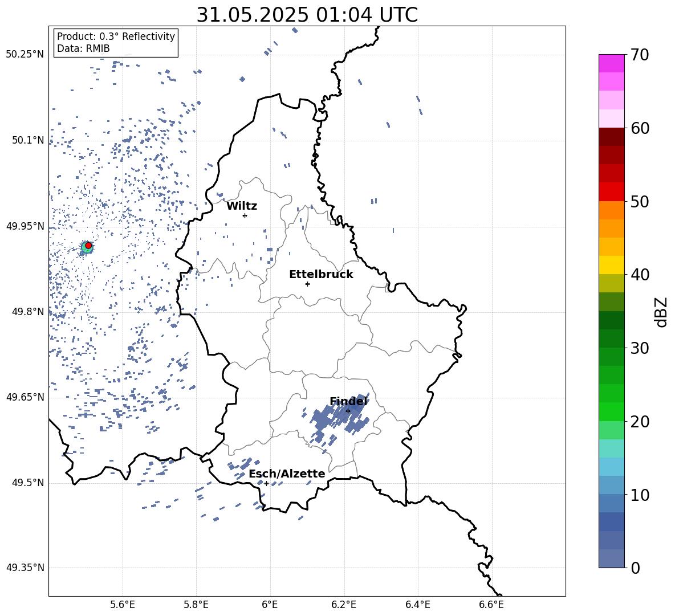The image size is (675, 616).
Task: Click the 49.35°N latitude label
Action: pyautogui.click(x=25, y=568)
